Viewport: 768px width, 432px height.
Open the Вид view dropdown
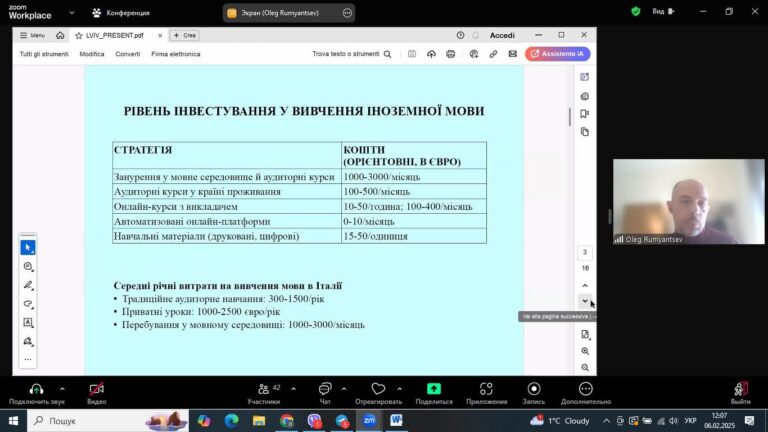[662, 12]
